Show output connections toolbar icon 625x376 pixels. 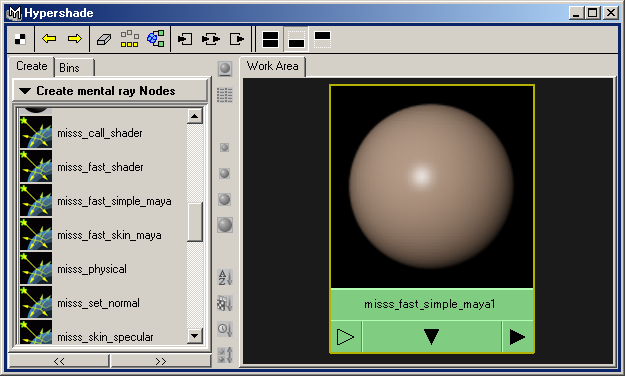[237, 39]
